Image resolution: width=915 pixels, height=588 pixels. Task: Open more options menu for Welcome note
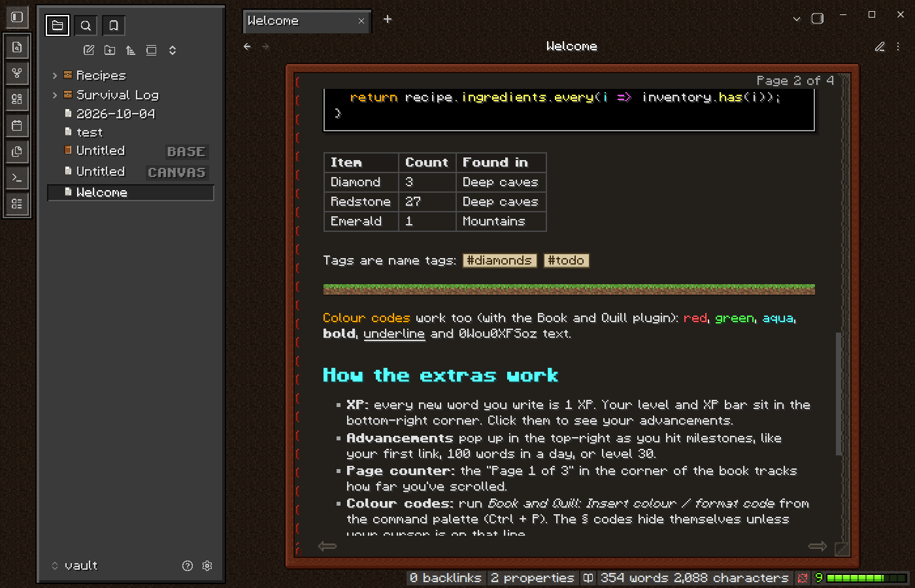[x=898, y=46]
